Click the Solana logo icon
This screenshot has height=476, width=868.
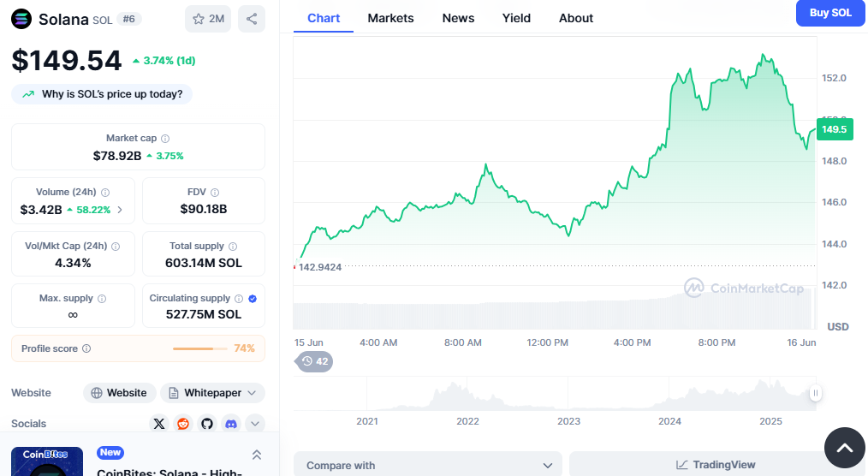[21, 19]
